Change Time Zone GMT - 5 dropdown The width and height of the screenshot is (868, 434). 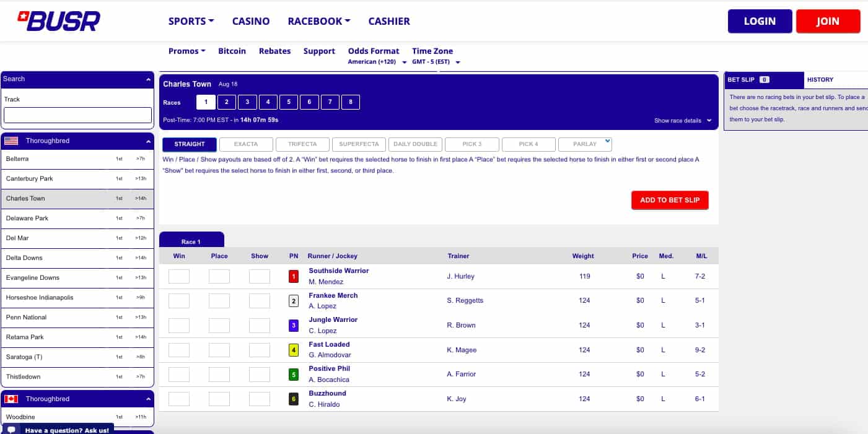pos(436,62)
